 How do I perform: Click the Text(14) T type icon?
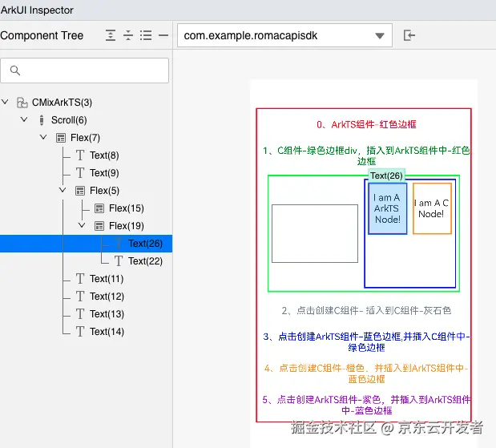(x=80, y=332)
